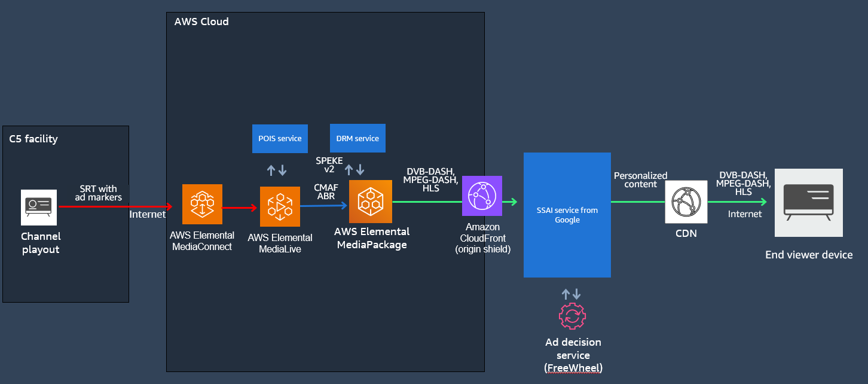The height and width of the screenshot is (384, 868).
Task: Click 'AWS Elemental MediaLive' caption
Action: 280,243
